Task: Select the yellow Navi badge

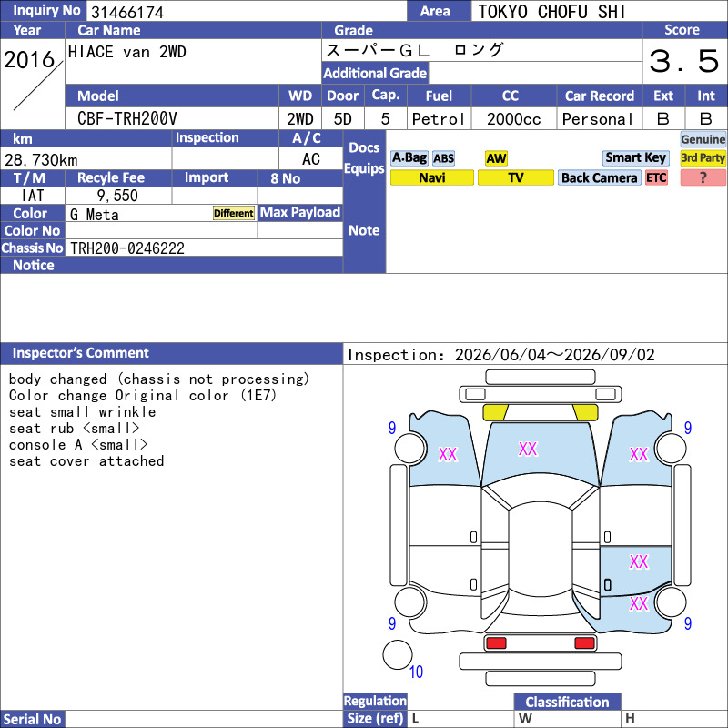Action: click(x=431, y=177)
